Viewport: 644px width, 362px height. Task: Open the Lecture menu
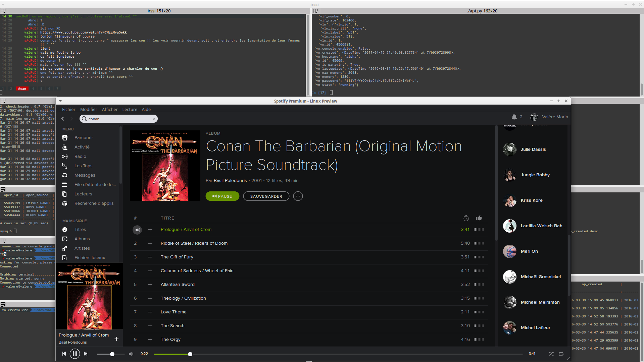[130, 110]
